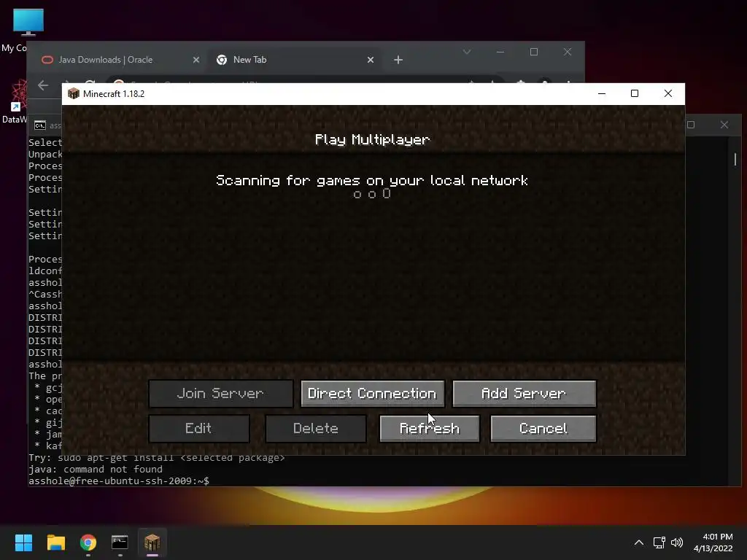Open Direct Connection dialog
The image size is (747, 560).
pos(372,393)
